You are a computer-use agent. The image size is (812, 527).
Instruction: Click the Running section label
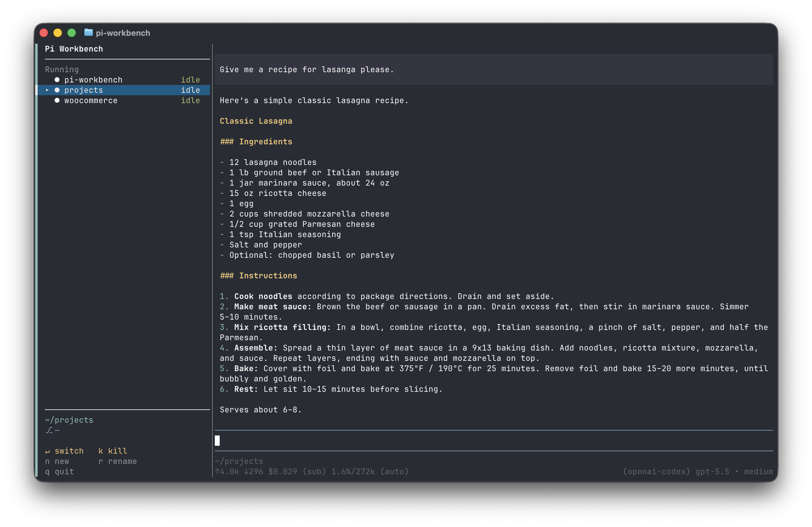pyautogui.click(x=62, y=69)
